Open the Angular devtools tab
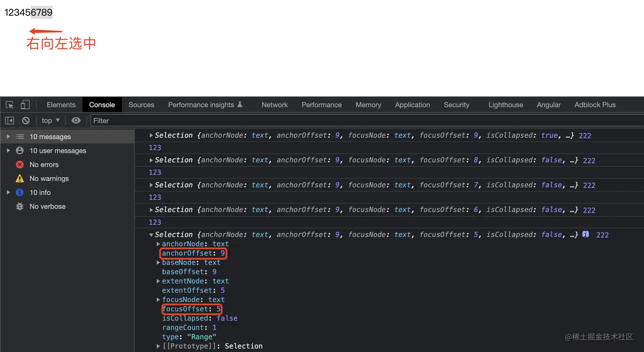Image resolution: width=644 pixels, height=352 pixels. 549,105
